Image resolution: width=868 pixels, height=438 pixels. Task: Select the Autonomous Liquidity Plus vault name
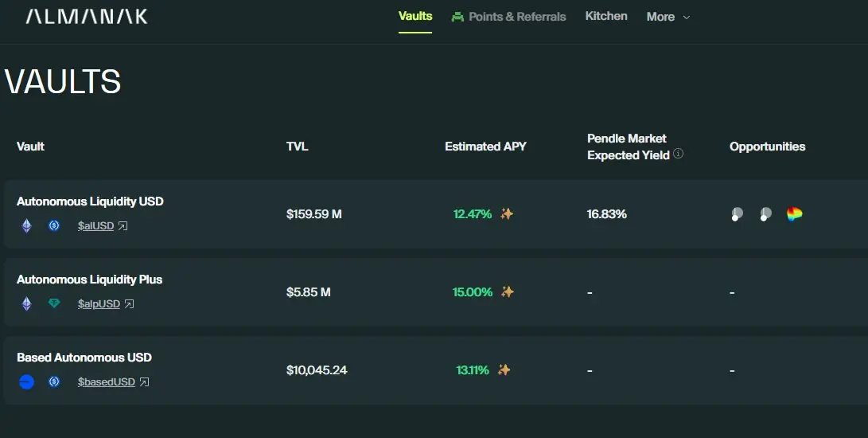pos(89,280)
